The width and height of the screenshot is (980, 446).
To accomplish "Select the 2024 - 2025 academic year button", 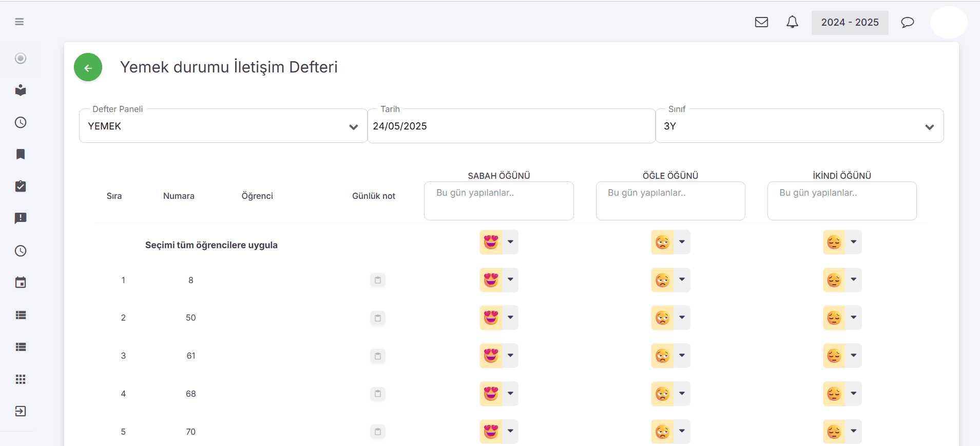I will pyautogui.click(x=850, y=23).
